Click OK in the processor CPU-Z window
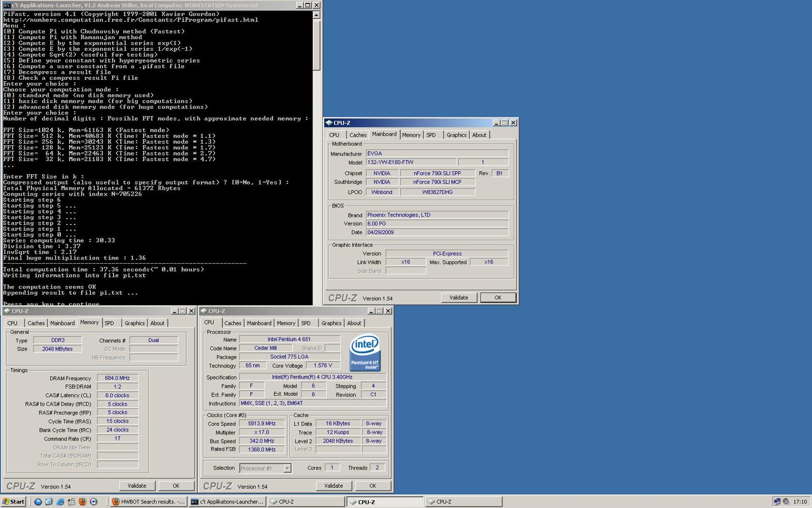This screenshot has height=508, width=812. click(373, 486)
